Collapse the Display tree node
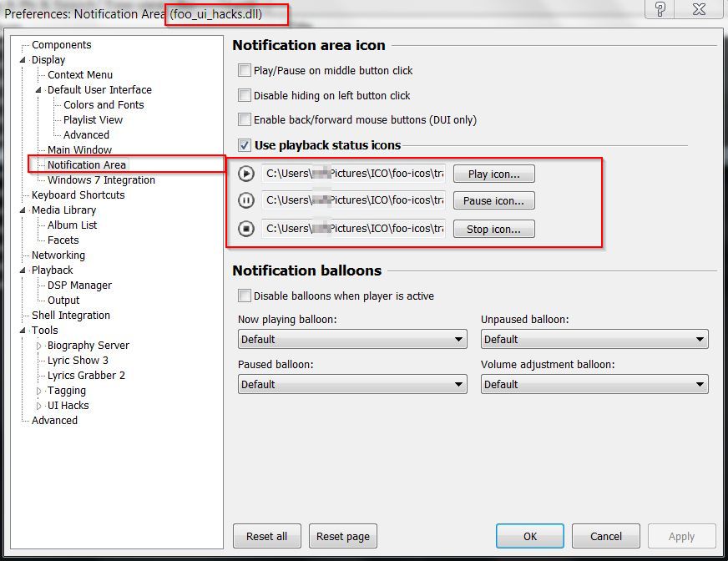Viewport: 728px width, 561px height. click(23, 60)
